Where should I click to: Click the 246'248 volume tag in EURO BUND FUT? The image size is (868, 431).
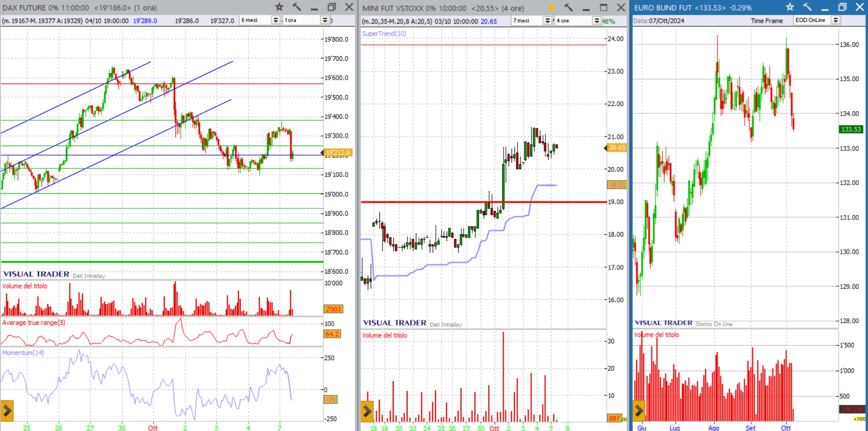pyautogui.click(x=852, y=410)
